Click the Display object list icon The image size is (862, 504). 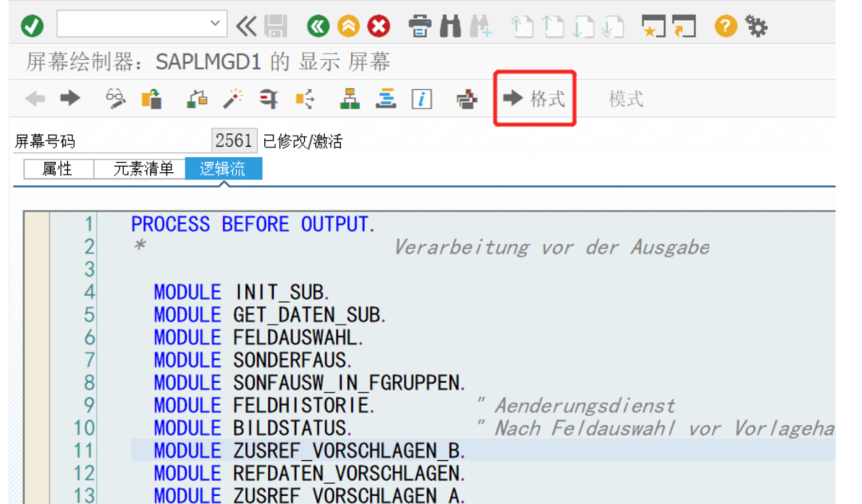305,99
